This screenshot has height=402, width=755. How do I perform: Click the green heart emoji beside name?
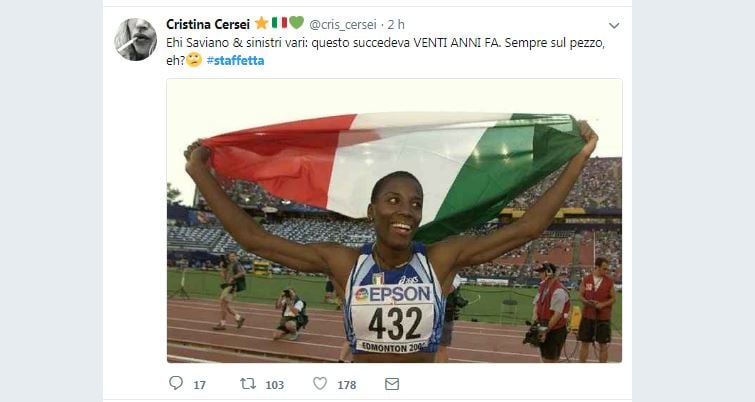[297, 23]
